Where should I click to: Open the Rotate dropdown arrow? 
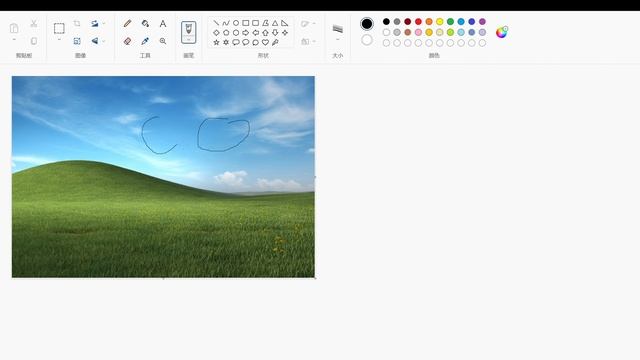[x=104, y=24]
